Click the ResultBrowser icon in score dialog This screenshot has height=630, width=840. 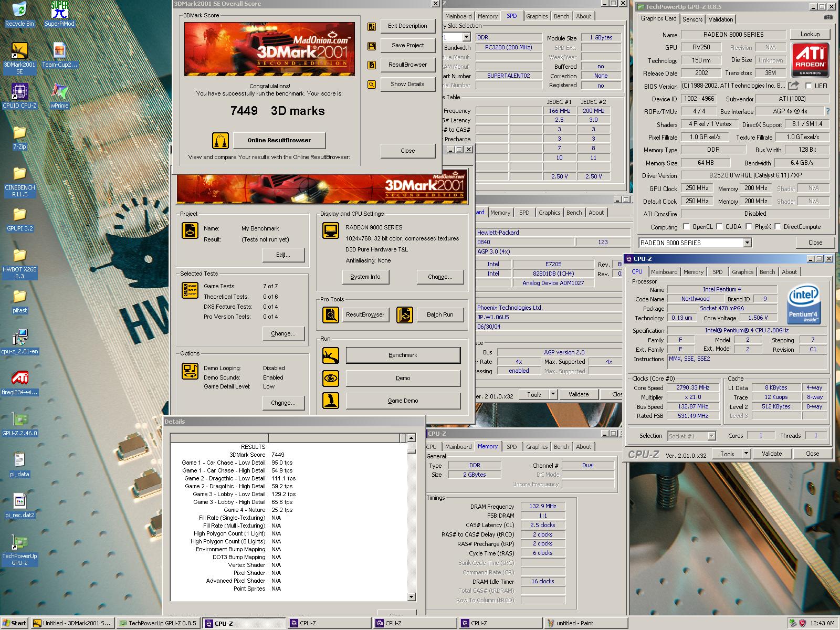tap(372, 65)
